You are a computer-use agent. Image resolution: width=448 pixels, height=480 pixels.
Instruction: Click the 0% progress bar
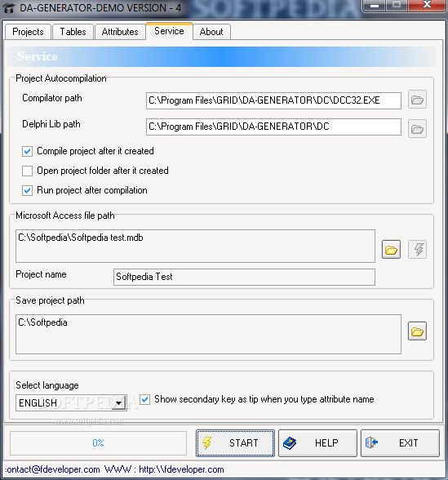[98, 443]
